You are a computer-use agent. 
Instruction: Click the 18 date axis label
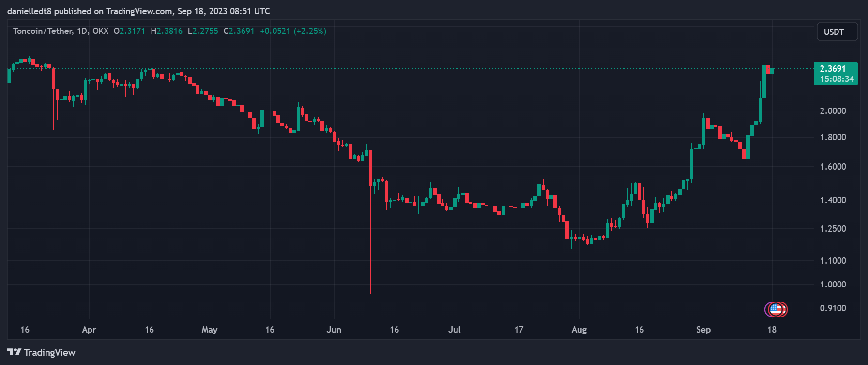(x=772, y=330)
